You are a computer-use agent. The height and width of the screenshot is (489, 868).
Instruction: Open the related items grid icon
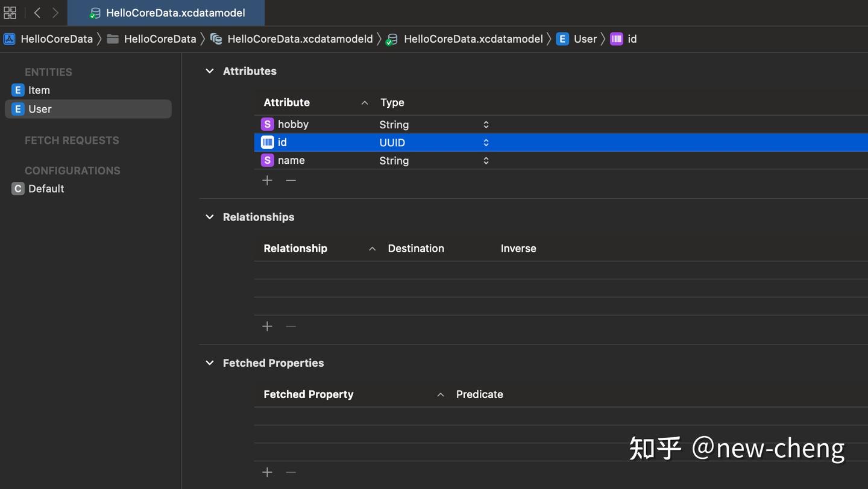point(10,13)
